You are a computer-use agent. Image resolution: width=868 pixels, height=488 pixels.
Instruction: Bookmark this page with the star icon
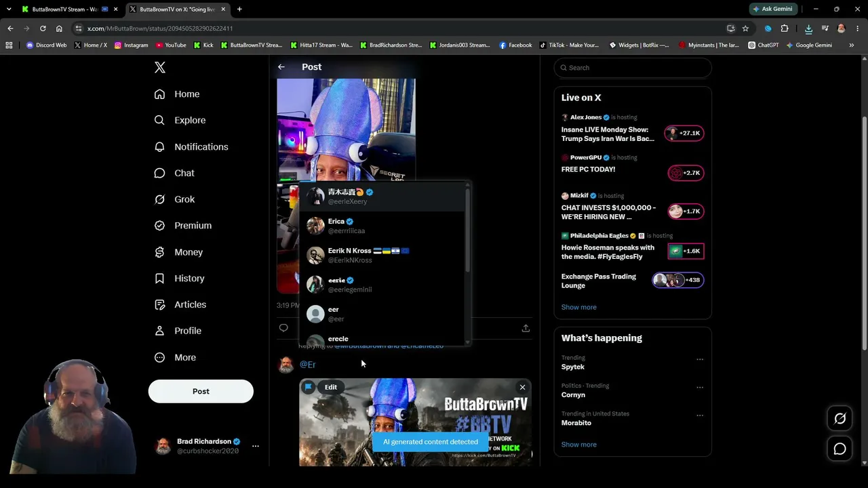tap(745, 28)
